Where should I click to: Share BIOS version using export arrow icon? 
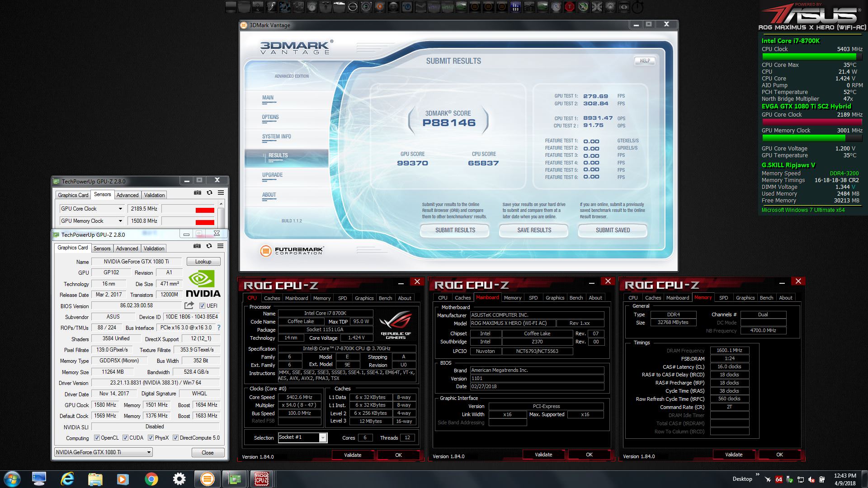point(189,305)
